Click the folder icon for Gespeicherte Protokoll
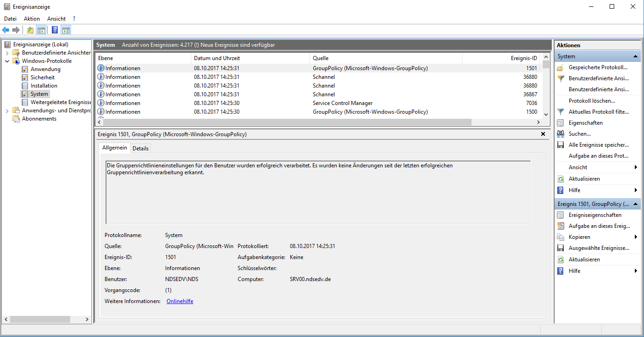Screen dimensions: 644x337 [560, 67]
